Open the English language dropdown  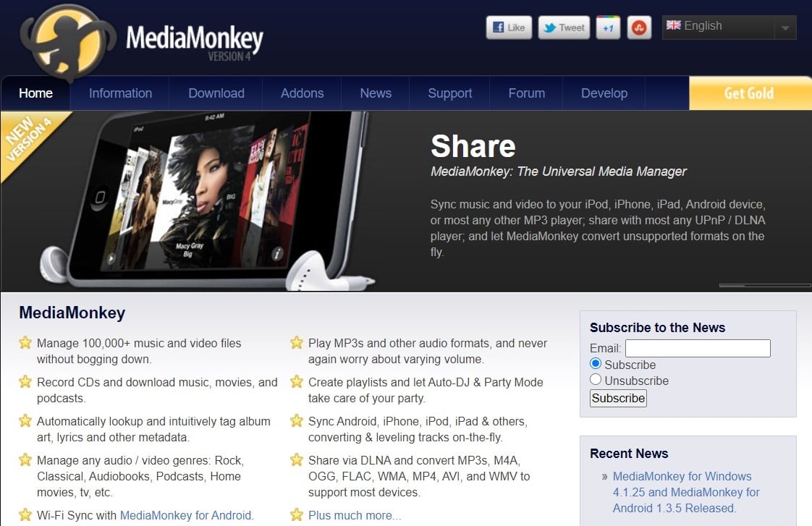729,27
